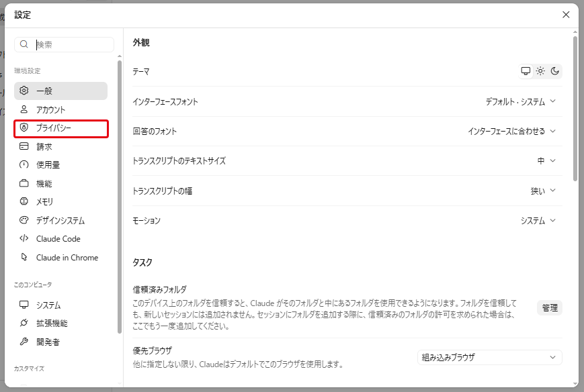Open the モーション dropdown
584x392 pixels.
[x=538, y=221]
